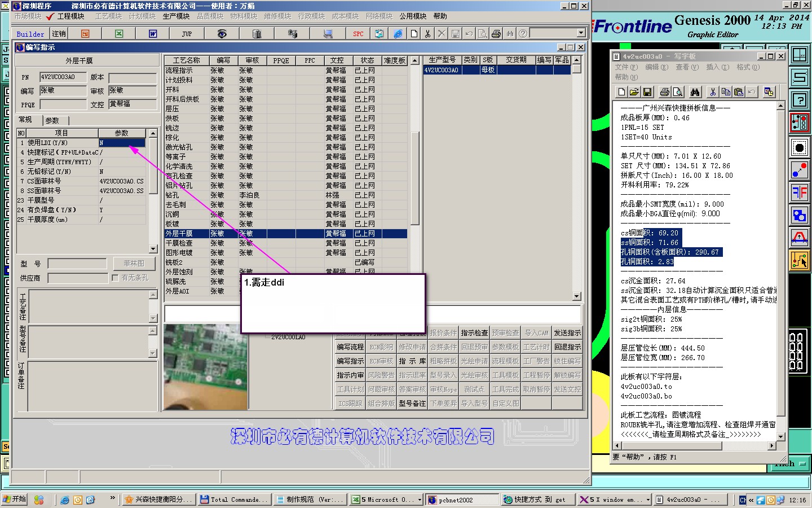Click New document icon in WordPad window
The height and width of the screenshot is (508, 812).
coord(622,91)
